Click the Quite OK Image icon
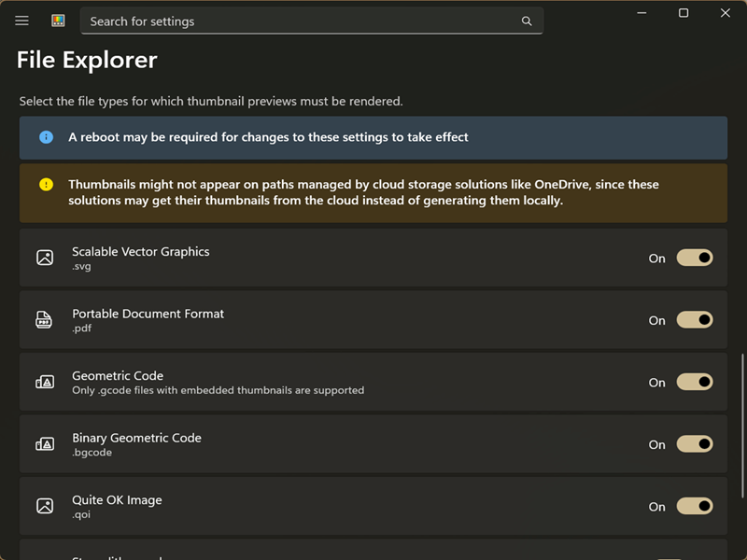 pyautogui.click(x=45, y=506)
